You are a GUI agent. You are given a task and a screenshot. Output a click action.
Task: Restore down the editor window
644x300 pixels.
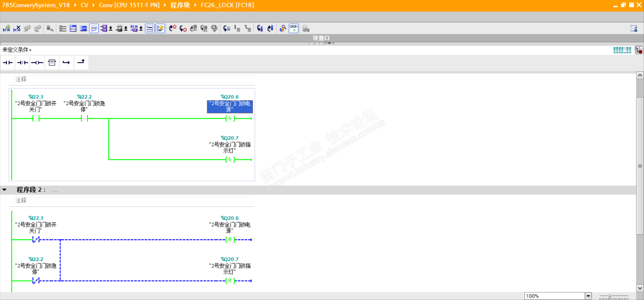coord(623,5)
